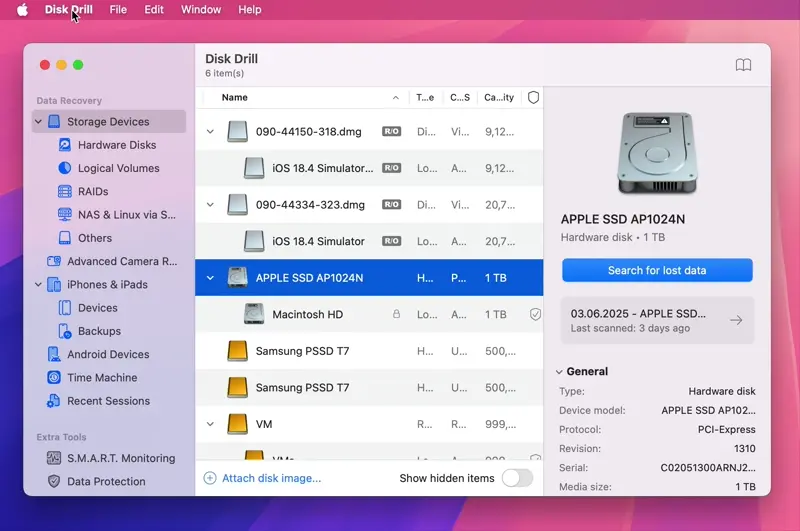Viewport: 800px width, 531px height.
Task: Open Recent Sessions icon in sidebar
Action: [x=54, y=401]
